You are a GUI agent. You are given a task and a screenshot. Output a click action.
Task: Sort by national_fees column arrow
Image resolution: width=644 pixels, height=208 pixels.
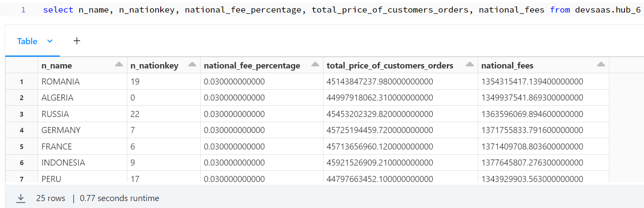[x=601, y=65]
